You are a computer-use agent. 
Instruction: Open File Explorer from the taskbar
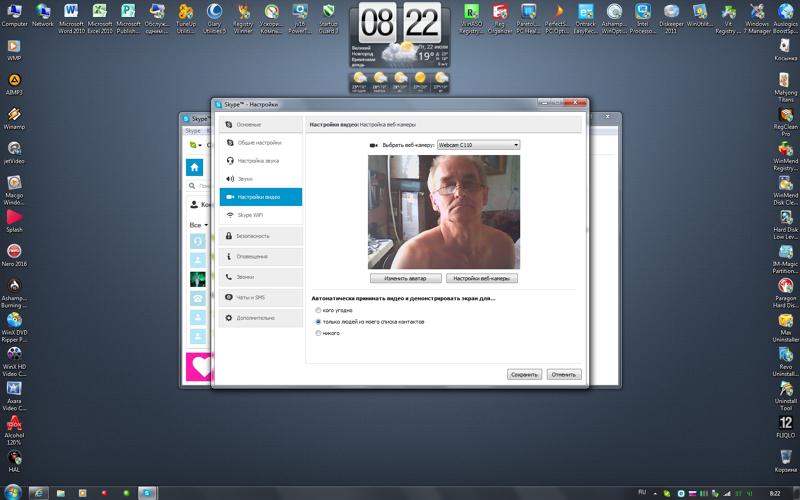click(60, 493)
